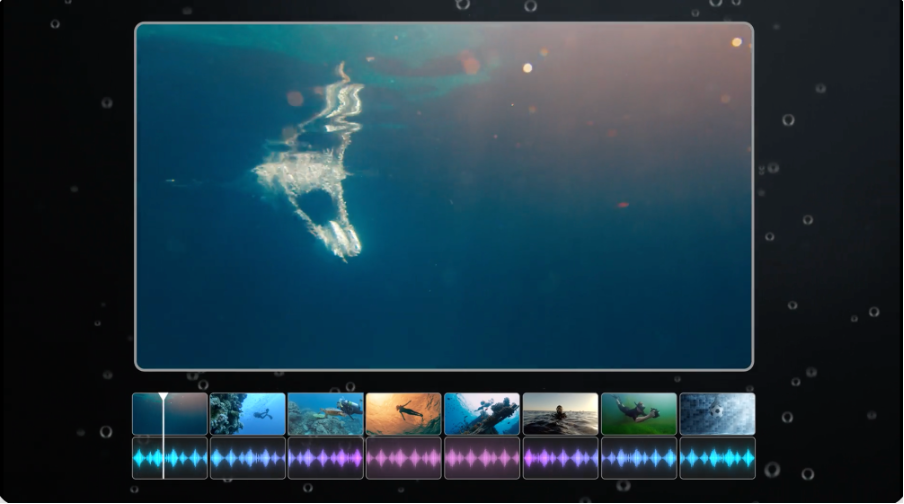The height and width of the screenshot is (504, 904).
Task: Click the purple waveform under the sea surface clip
Action: pyautogui.click(x=560, y=458)
